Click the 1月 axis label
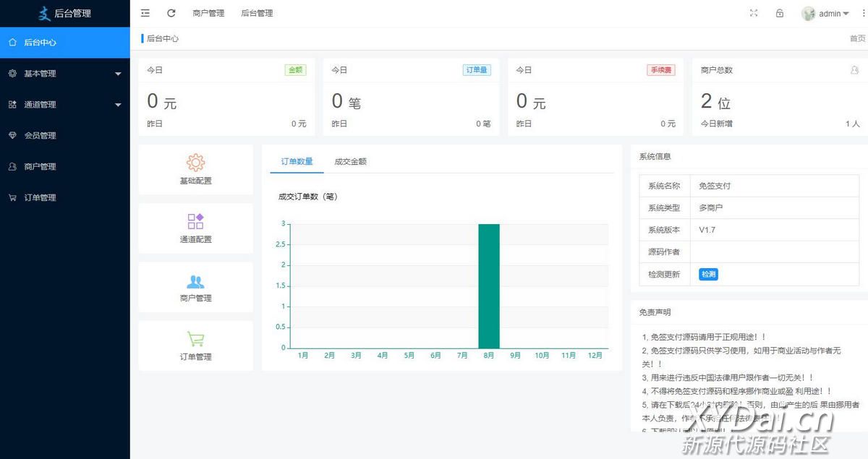The image size is (868, 459). [303, 355]
